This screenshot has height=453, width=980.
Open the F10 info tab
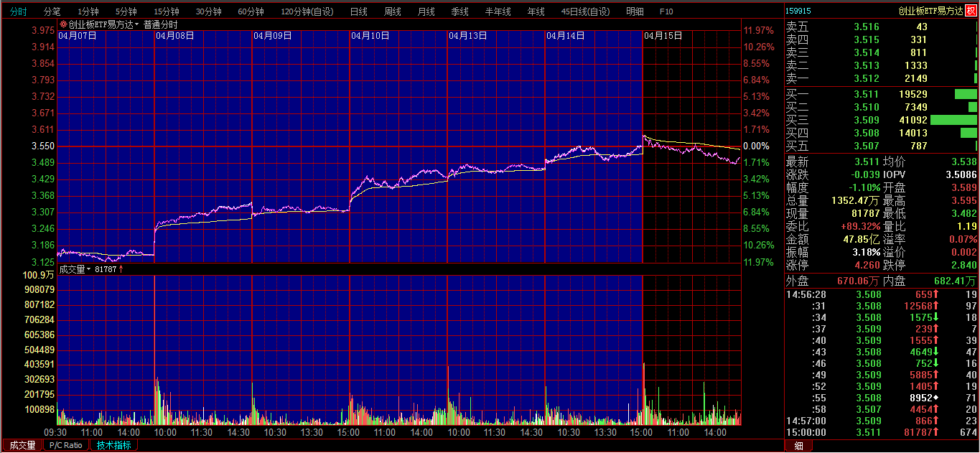tap(666, 11)
